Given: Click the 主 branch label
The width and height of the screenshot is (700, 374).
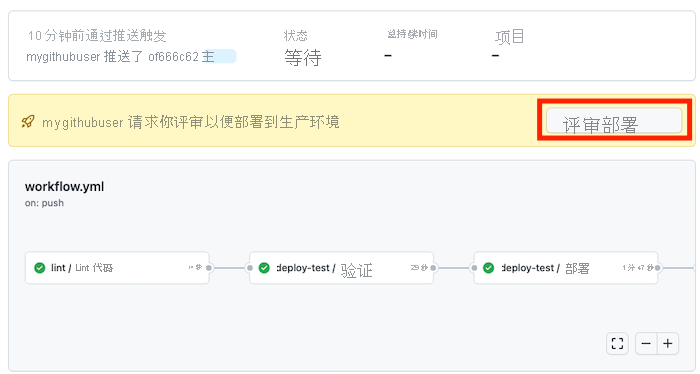Looking at the screenshot, I should point(219,57).
